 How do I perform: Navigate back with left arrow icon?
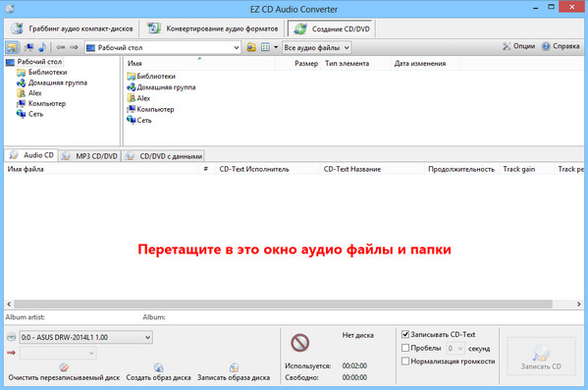coord(61,47)
